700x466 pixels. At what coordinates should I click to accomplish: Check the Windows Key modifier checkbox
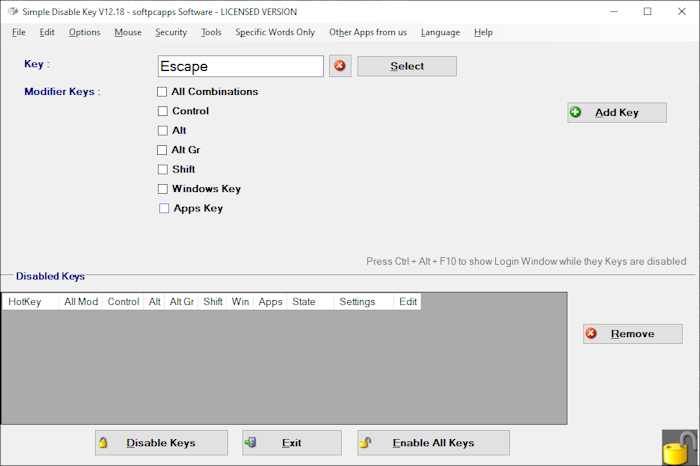(162, 189)
